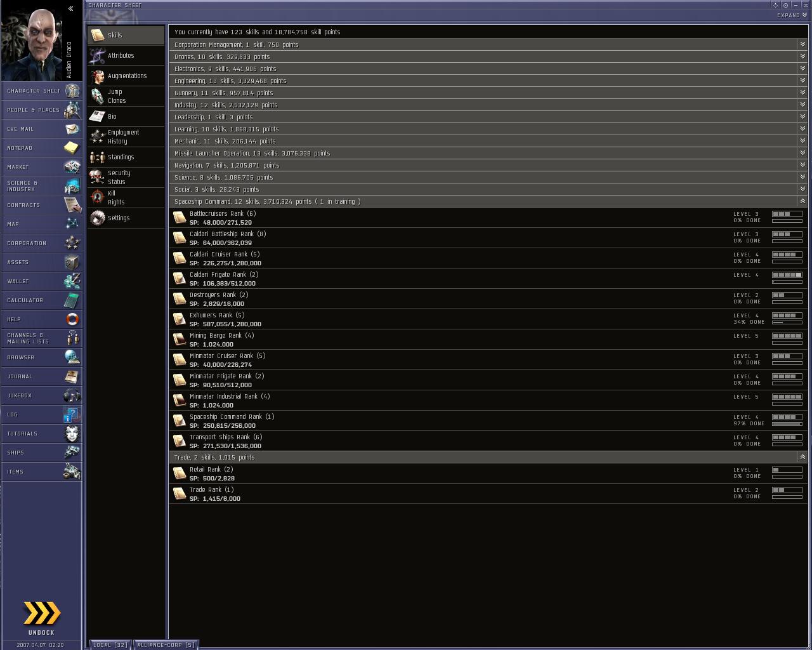Switch to the Employment History tab
The height and width of the screenshot is (650, 812).
point(126,136)
